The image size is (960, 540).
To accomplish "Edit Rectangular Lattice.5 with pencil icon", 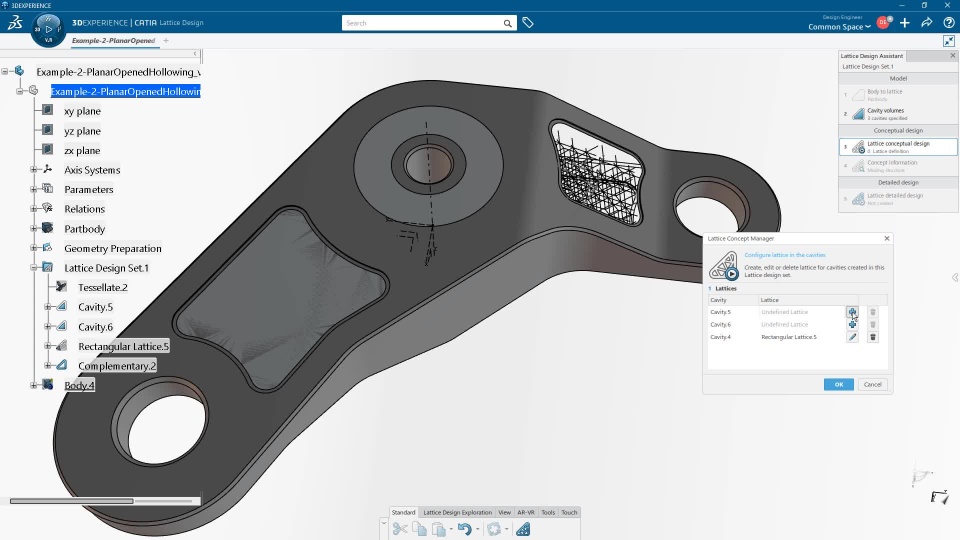I will pos(852,337).
